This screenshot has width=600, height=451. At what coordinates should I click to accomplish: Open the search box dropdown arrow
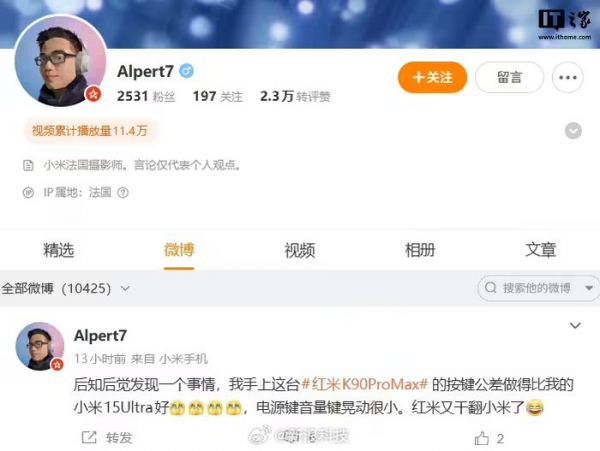(x=589, y=288)
